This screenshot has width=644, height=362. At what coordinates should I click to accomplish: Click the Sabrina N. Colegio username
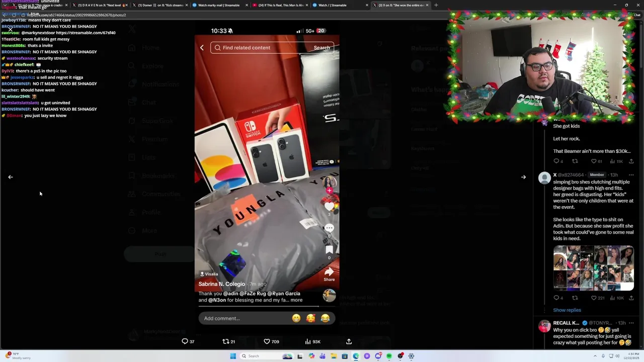[221, 284]
